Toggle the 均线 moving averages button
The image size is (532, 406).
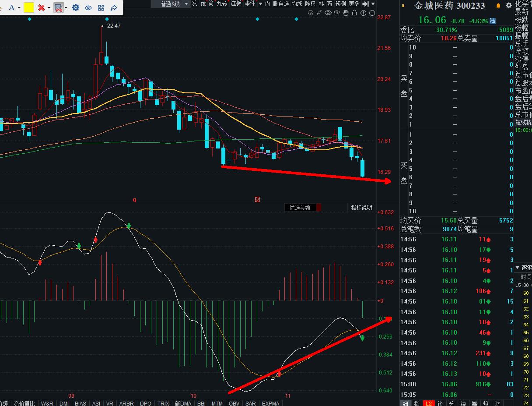tap(297, 4)
